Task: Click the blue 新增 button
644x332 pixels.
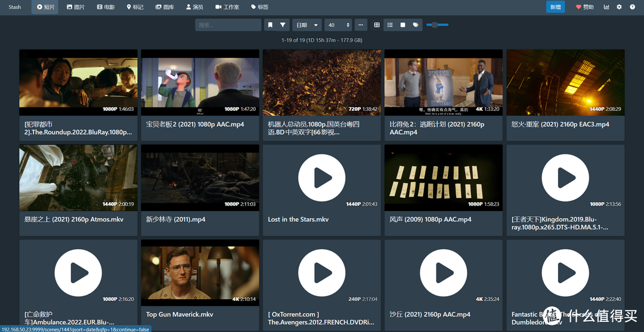Action: click(x=555, y=7)
